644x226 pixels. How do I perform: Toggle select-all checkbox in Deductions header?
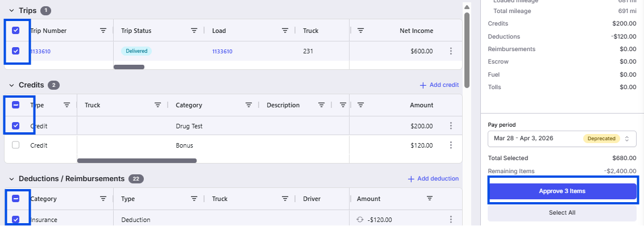15,199
